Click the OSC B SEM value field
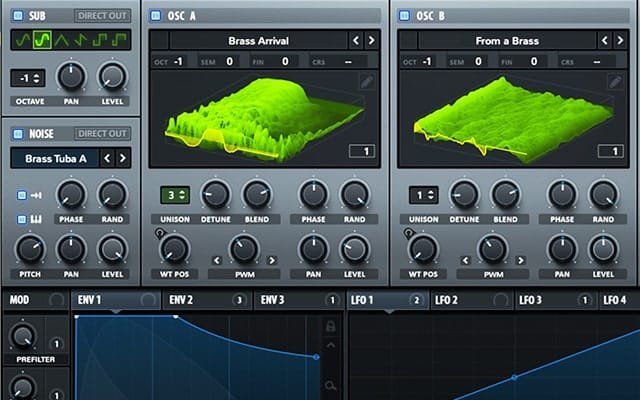The image size is (640, 400). click(x=468, y=62)
